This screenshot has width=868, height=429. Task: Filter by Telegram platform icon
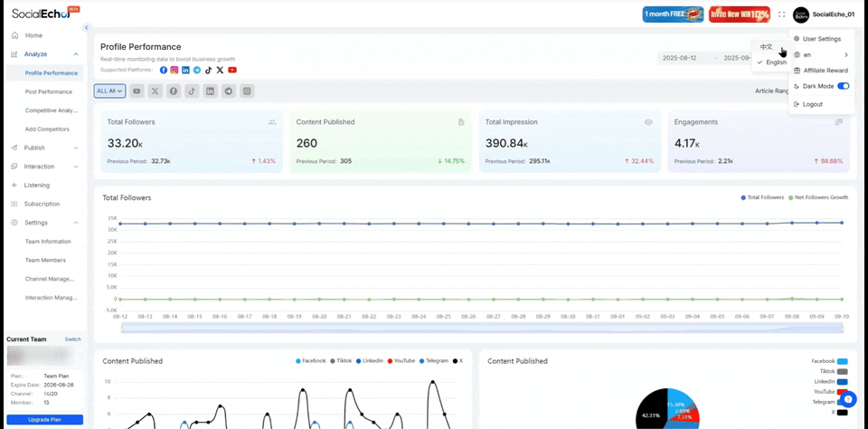pos(229,91)
